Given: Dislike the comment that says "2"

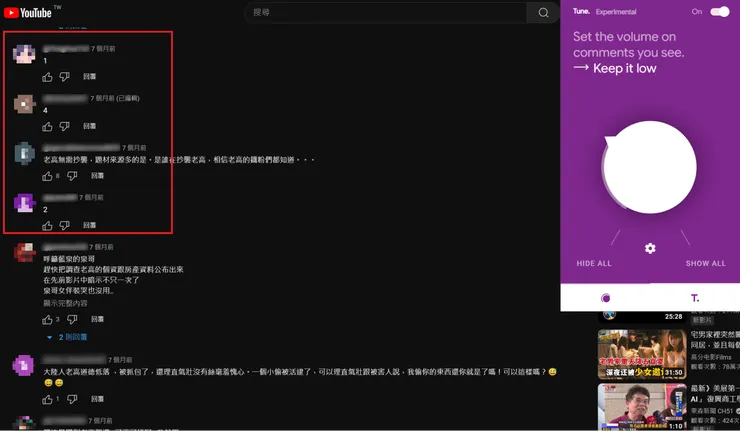Looking at the screenshot, I should point(65,226).
